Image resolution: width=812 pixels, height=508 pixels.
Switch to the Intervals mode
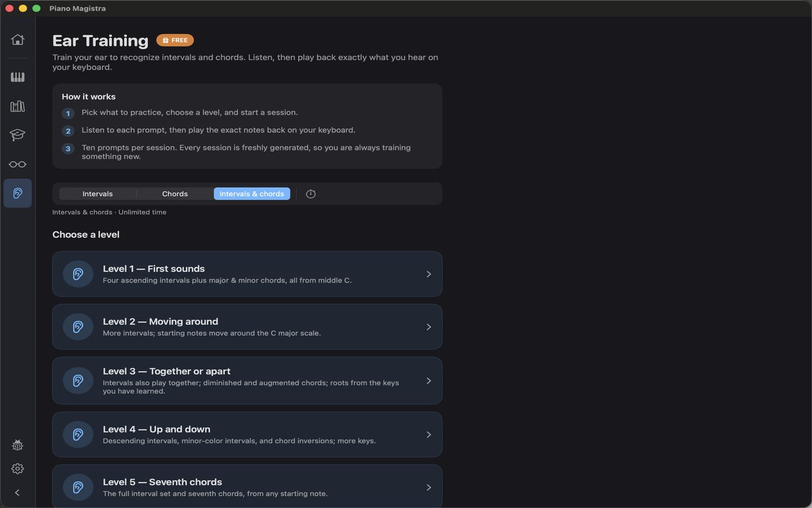[97, 194]
